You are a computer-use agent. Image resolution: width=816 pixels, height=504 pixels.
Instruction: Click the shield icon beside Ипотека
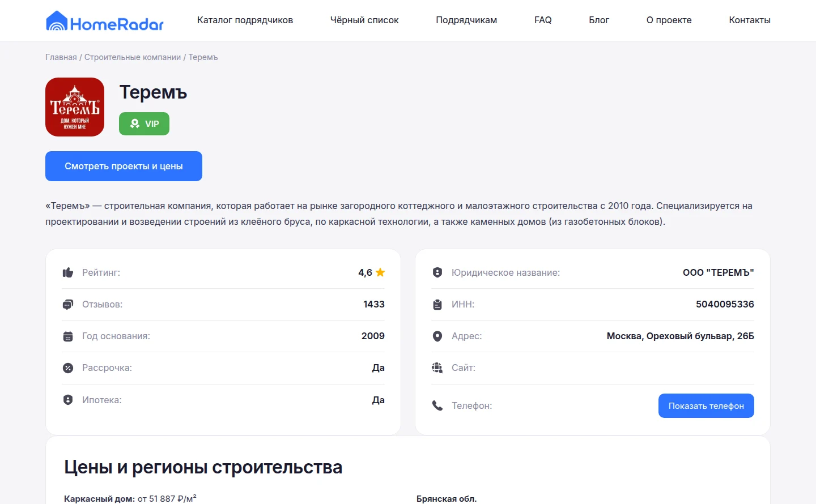coord(68,400)
